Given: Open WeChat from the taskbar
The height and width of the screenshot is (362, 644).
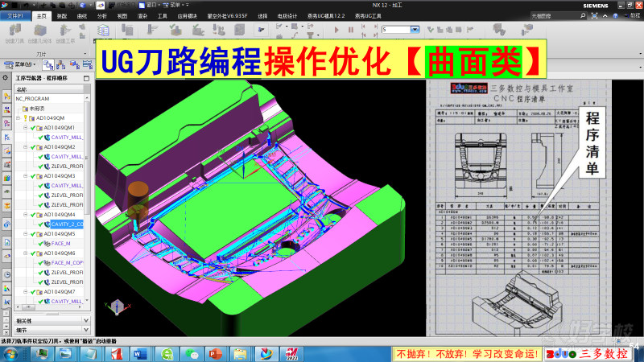Looking at the screenshot, I should [191, 354].
